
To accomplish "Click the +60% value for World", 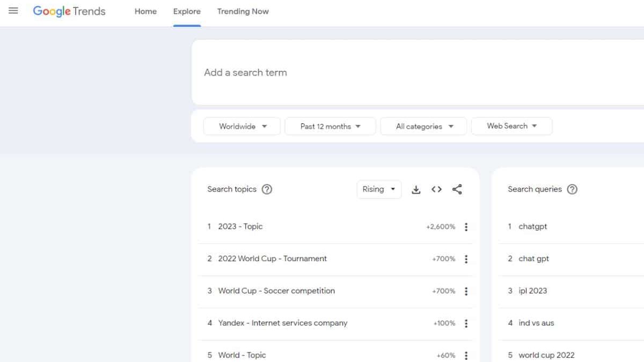I will coord(446,356).
